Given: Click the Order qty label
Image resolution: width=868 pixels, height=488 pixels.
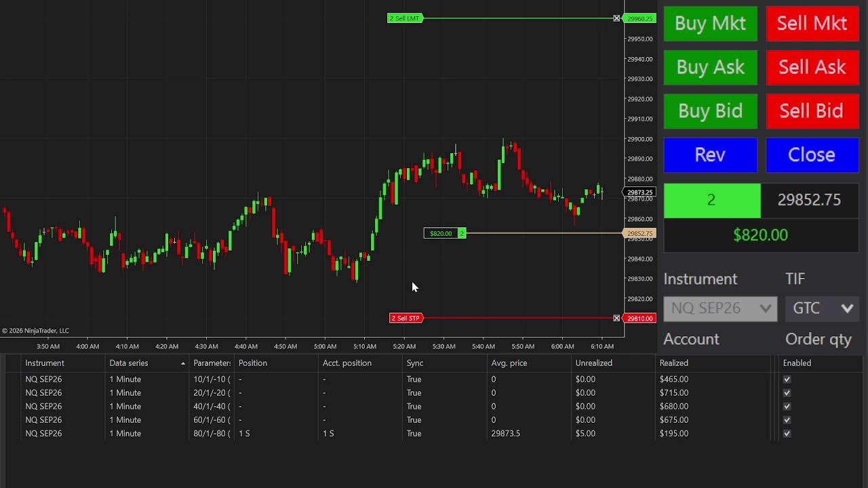Looking at the screenshot, I should click(818, 340).
